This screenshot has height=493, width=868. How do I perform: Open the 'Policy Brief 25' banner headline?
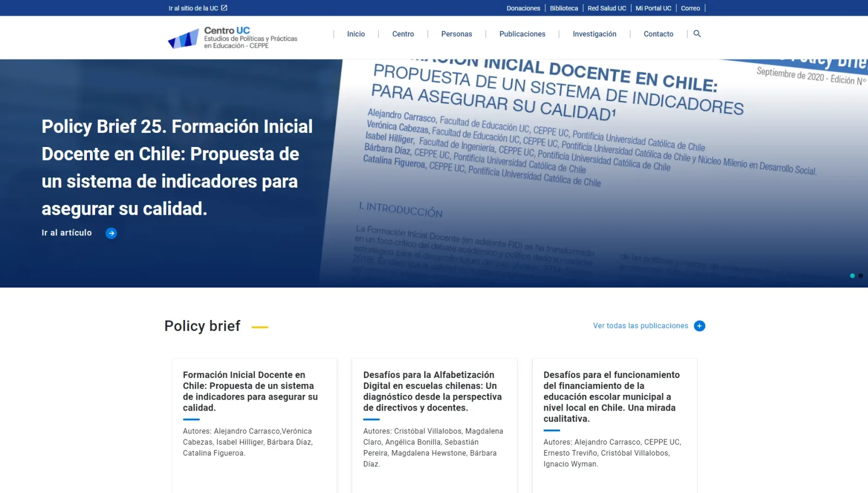pos(177,168)
